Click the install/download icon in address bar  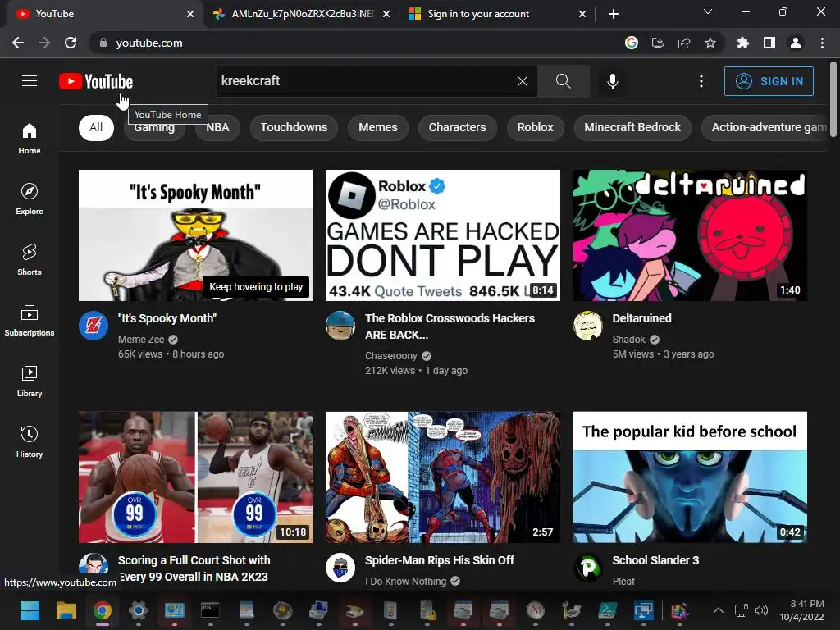658,43
